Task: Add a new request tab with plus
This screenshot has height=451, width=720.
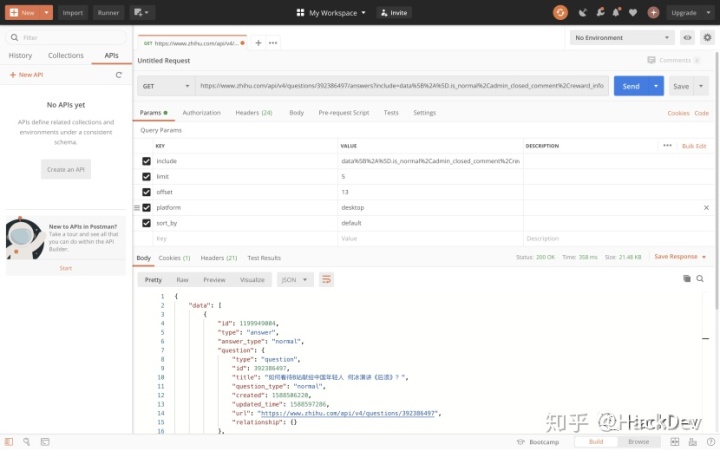Action: point(258,43)
